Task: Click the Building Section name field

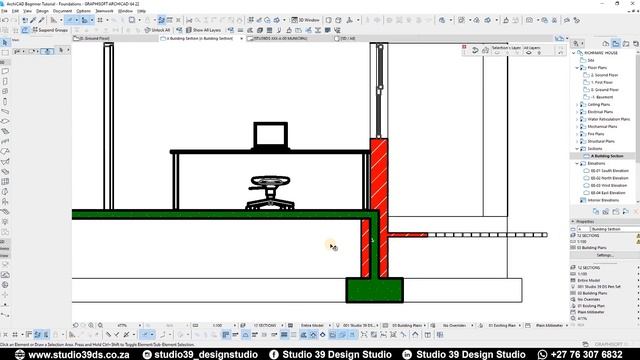Action: pos(615,229)
